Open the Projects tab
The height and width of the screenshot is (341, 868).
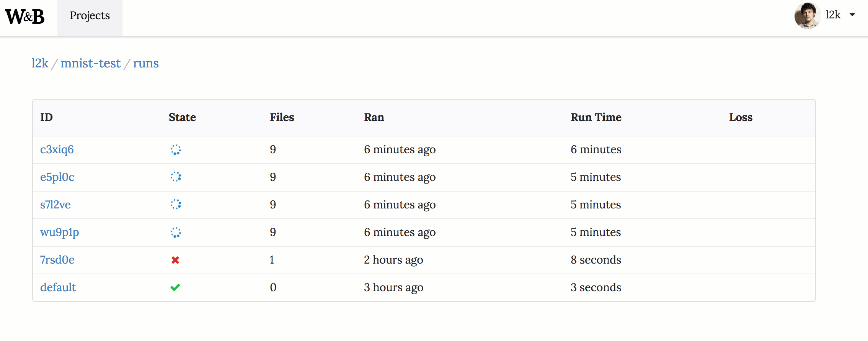coord(90,16)
